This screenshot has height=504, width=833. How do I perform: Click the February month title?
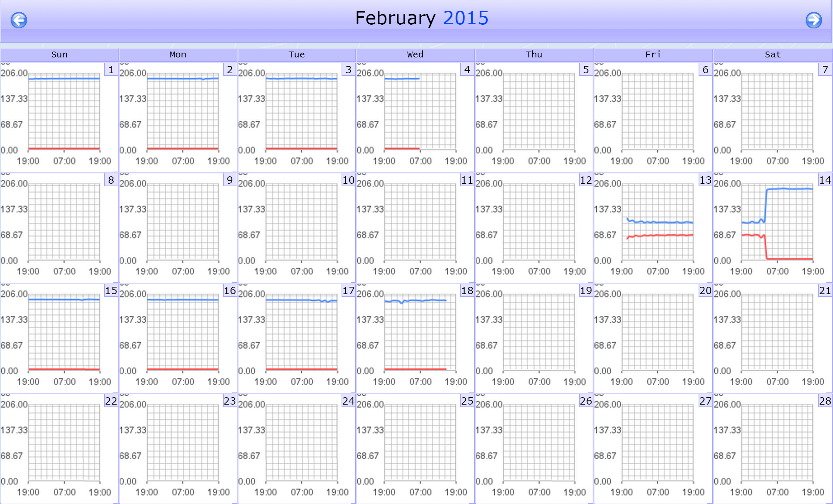[x=395, y=18]
